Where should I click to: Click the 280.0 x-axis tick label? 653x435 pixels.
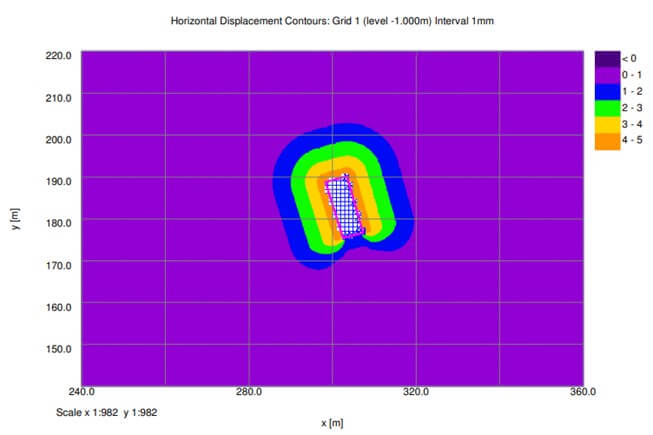tap(249, 392)
